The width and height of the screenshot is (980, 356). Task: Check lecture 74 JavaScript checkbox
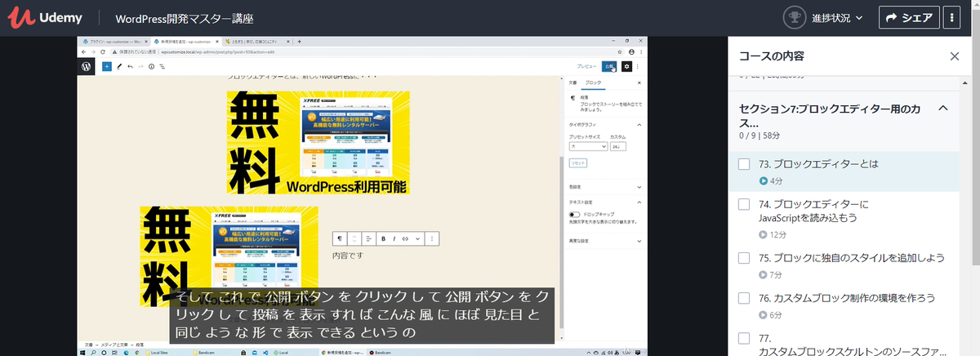(744, 204)
